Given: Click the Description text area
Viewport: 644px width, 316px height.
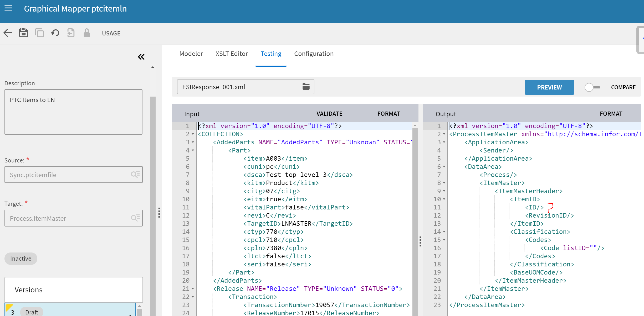Looking at the screenshot, I should tap(74, 112).
